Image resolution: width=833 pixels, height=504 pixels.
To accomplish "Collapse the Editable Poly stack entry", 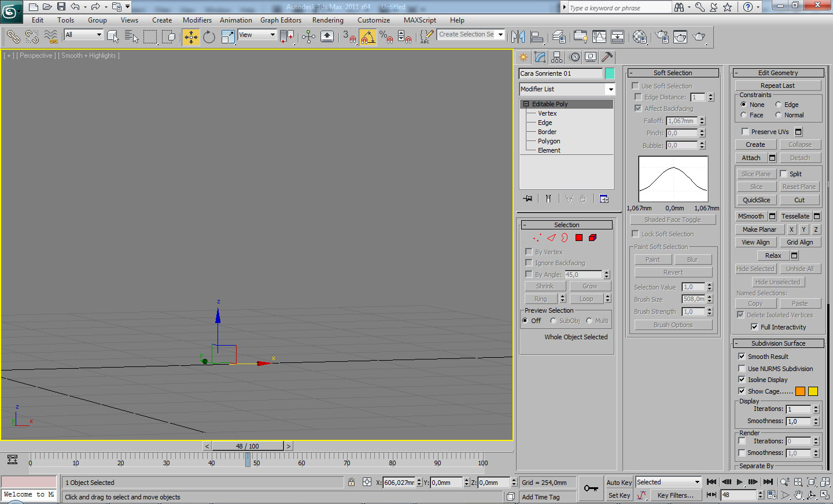I will [526, 104].
